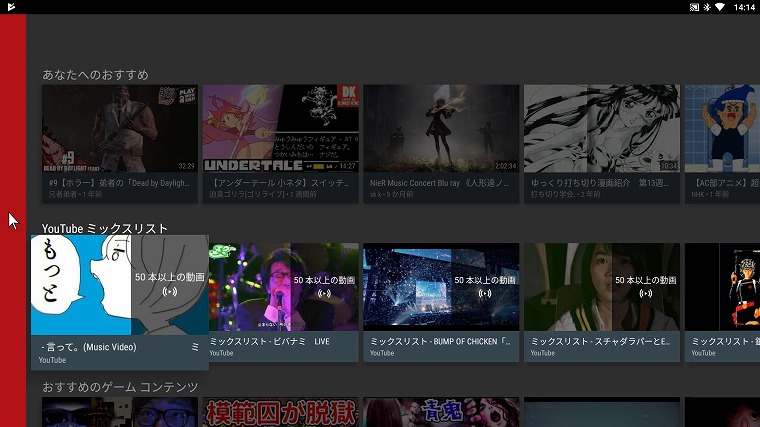Click the title 【アンダーテール小ネタ】スイッチ..
The width and height of the screenshot is (760, 427).
(x=280, y=183)
